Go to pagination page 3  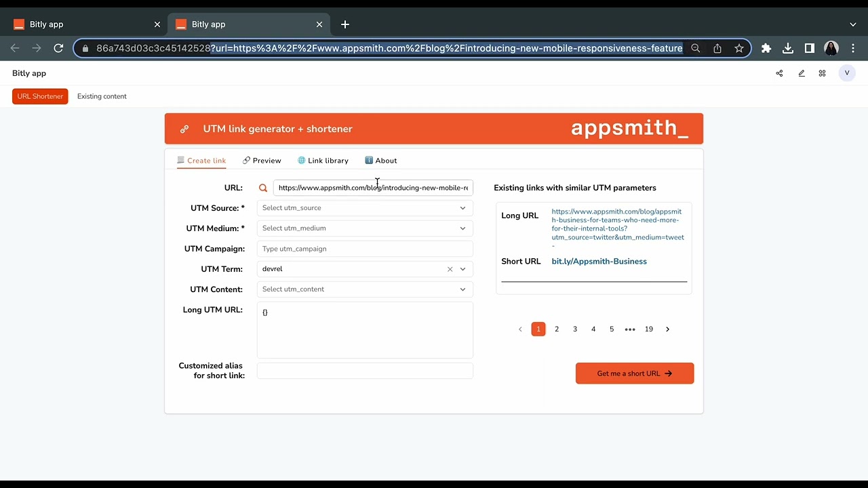coord(575,329)
